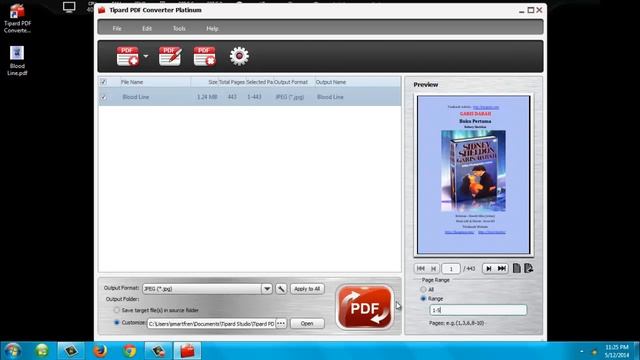Open the File menu

pyautogui.click(x=117, y=29)
